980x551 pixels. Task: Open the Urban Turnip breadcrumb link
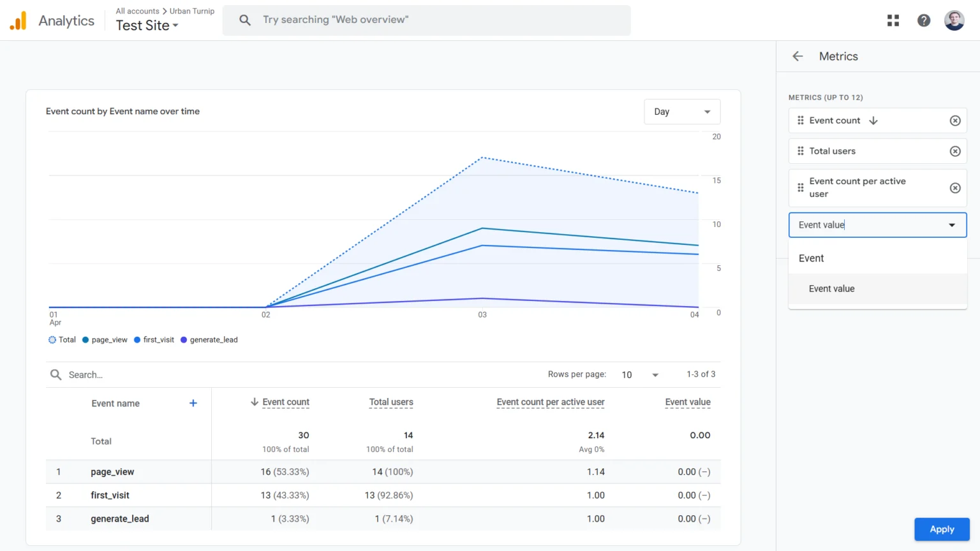[x=190, y=11]
